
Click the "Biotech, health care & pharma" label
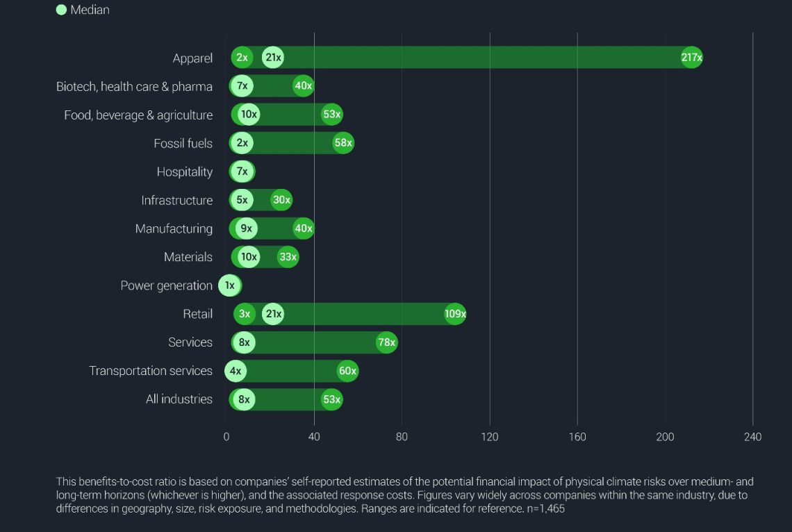134,86
